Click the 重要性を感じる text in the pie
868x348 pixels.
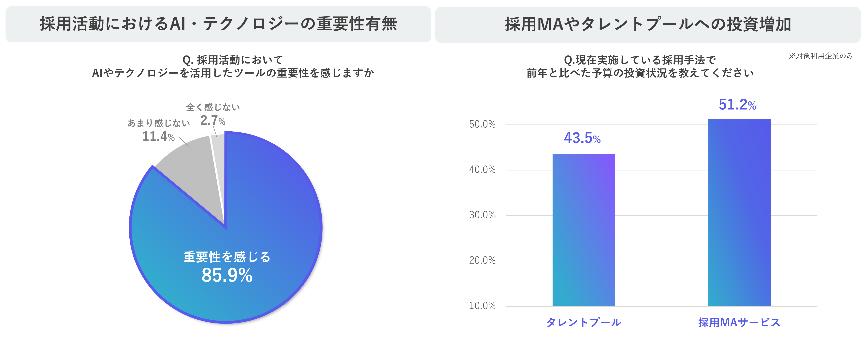click(227, 257)
